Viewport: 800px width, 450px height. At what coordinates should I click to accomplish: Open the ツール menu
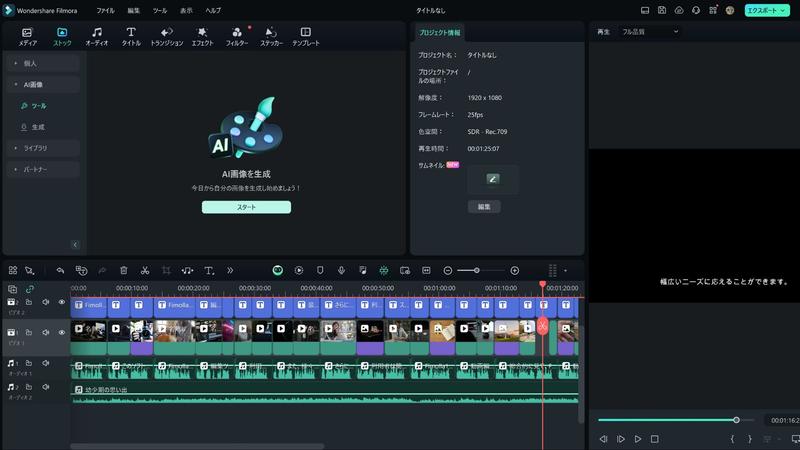pyautogui.click(x=160, y=10)
